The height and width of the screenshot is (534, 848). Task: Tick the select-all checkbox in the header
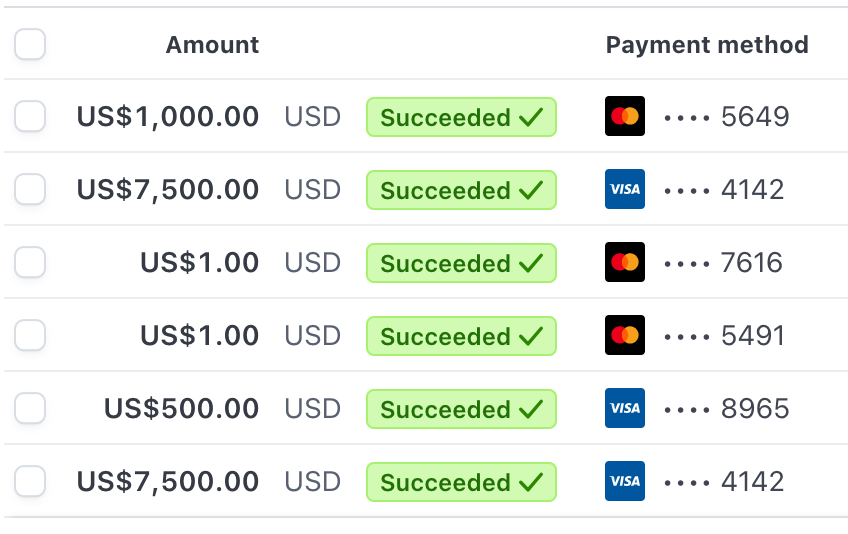tap(30, 44)
